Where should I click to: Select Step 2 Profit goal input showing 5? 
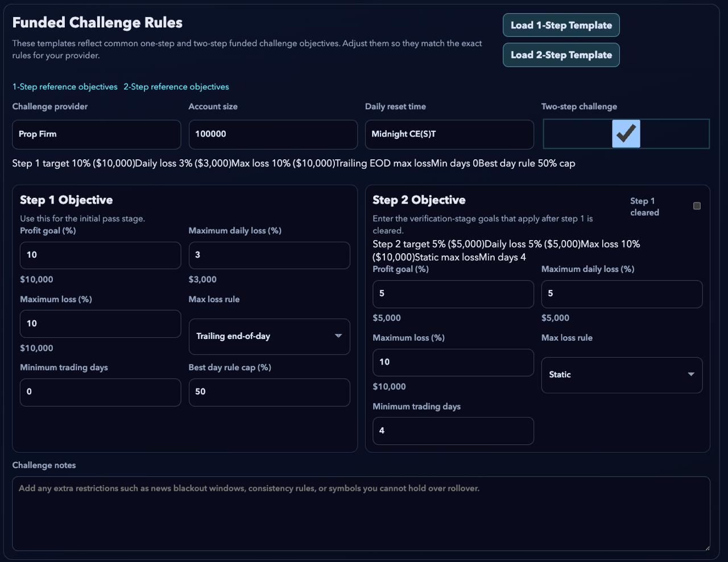tap(453, 294)
